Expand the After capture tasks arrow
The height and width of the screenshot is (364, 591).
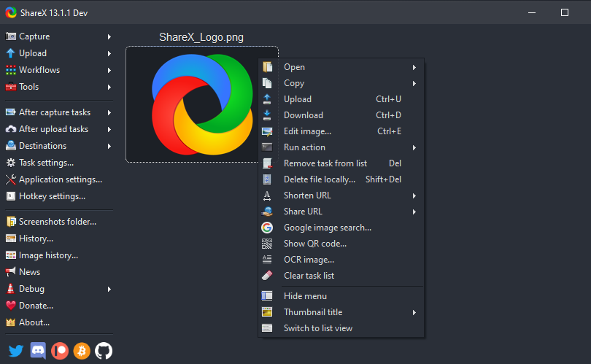tap(109, 112)
